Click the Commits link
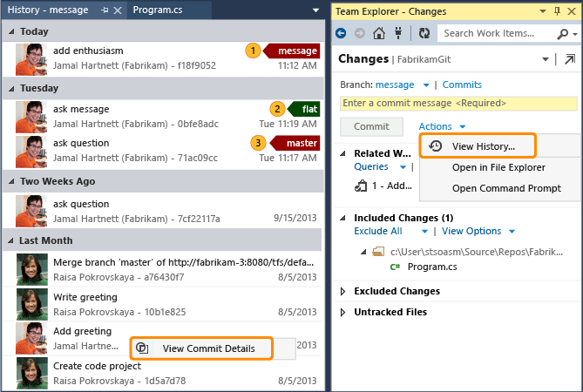The width and height of the screenshot is (583, 392). point(462,84)
